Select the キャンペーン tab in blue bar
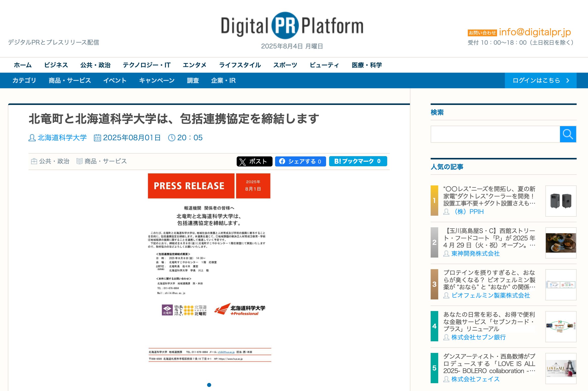 pyautogui.click(x=157, y=80)
